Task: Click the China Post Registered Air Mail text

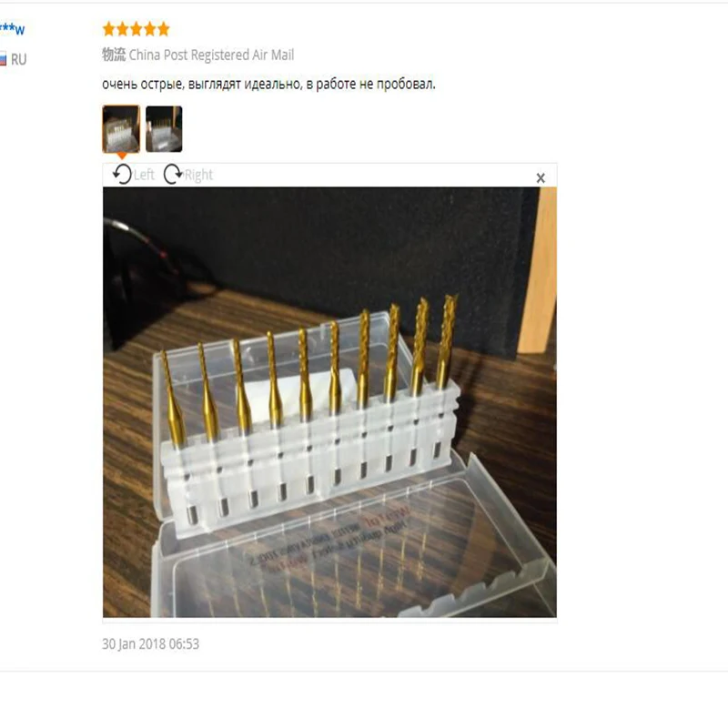Action: pos(211,55)
